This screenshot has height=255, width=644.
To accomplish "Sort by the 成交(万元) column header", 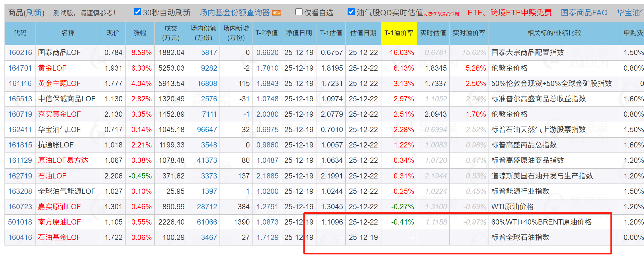I will click(171, 33).
